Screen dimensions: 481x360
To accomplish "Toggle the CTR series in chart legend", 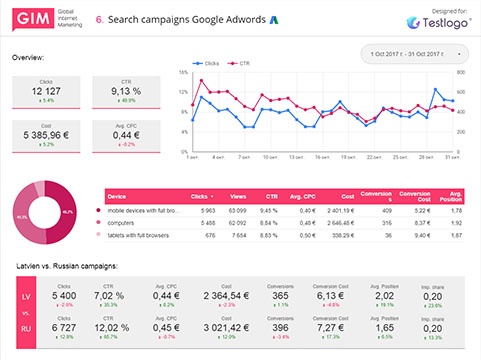I will (238, 63).
